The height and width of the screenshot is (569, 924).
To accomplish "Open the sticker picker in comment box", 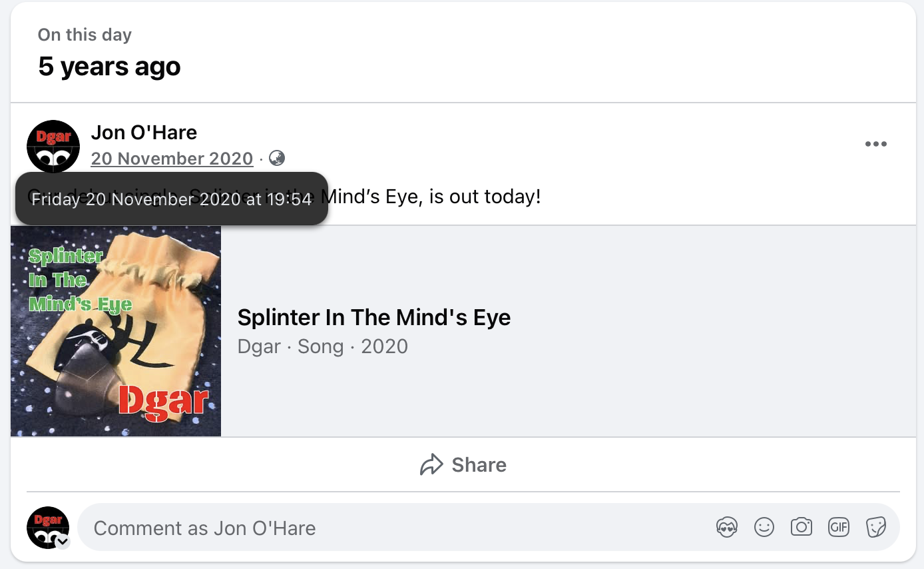I will [x=875, y=528].
